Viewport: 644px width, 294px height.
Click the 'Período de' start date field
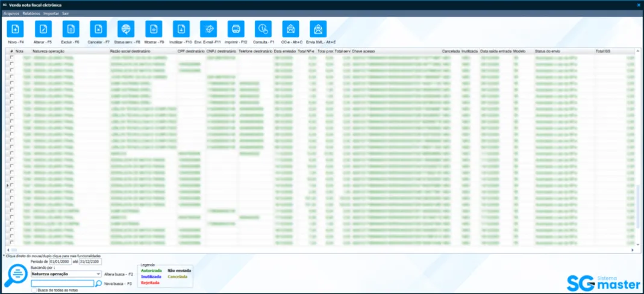click(60, 261)
